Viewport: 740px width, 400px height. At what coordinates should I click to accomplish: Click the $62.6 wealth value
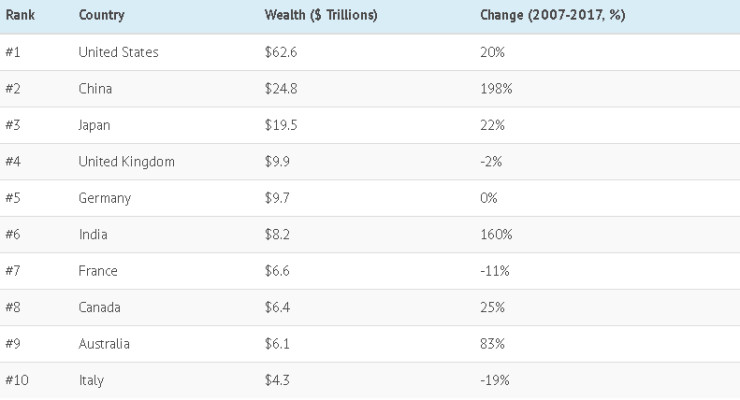click(x=280, y=52)
